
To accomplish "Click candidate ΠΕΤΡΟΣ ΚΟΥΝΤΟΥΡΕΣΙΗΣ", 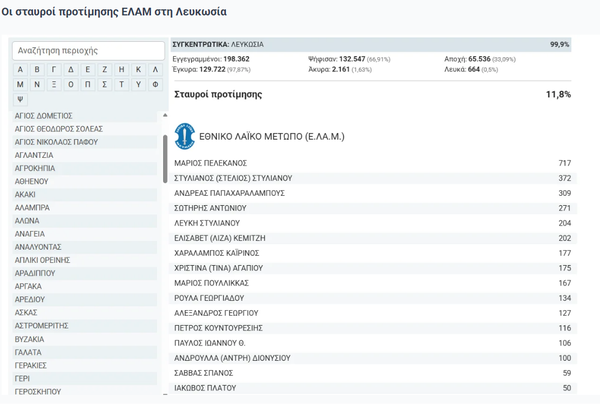I will [218, 328].
